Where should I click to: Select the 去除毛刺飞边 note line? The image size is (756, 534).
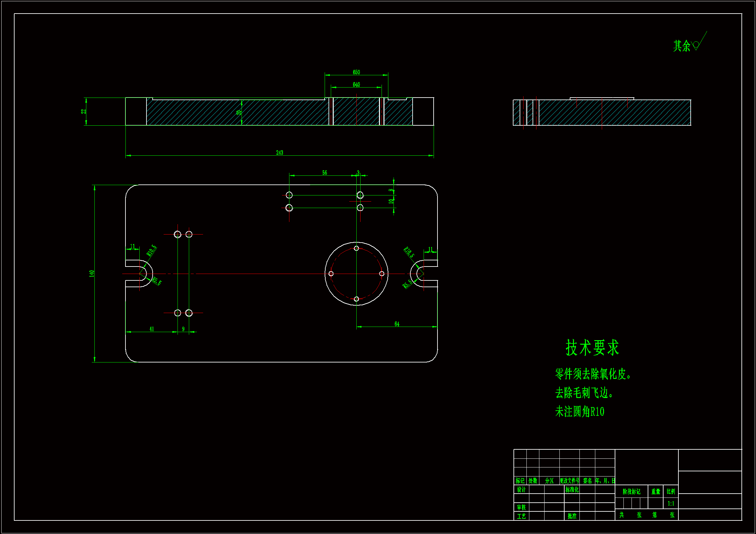click(x=584, y=393)
